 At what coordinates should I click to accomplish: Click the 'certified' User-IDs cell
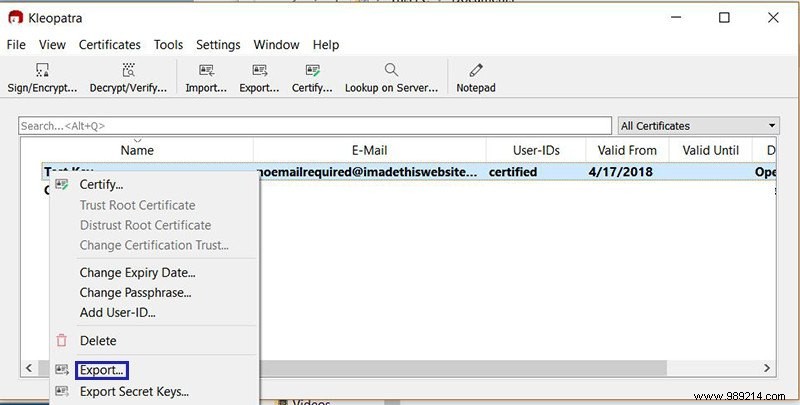512,172
